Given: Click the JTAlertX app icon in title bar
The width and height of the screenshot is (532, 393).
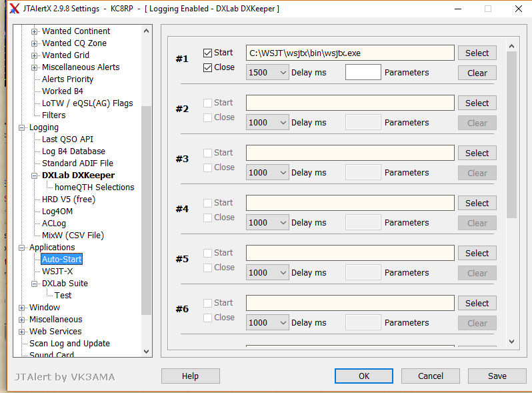Looking at the screenshot, I should pyautogui.click(x=14, y=9).
